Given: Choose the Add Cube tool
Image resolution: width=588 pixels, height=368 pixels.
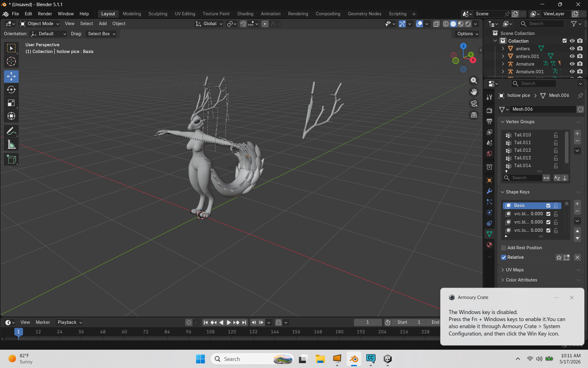Looking at the screenshot, I should (x=11, y=159).
